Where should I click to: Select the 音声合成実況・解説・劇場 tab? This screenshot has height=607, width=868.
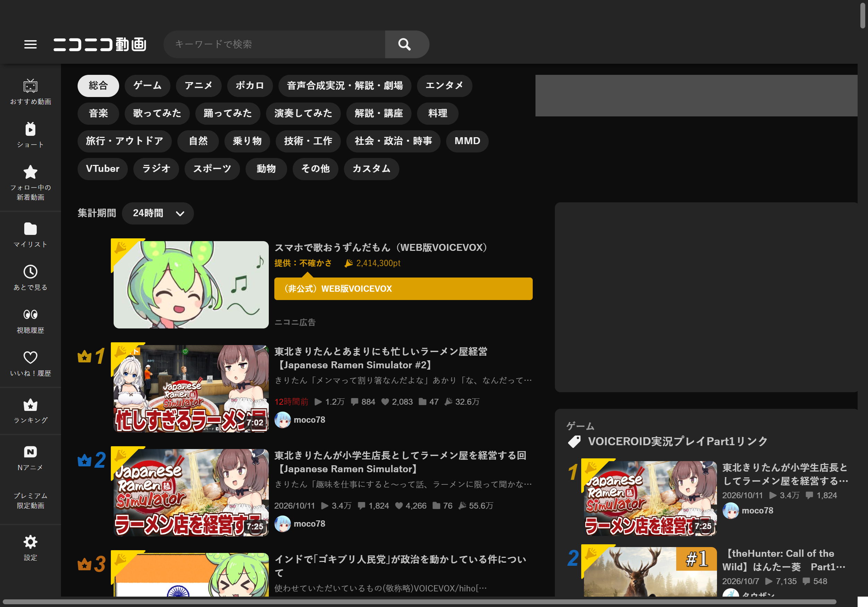pyautogui.click(x=345, y=86)
